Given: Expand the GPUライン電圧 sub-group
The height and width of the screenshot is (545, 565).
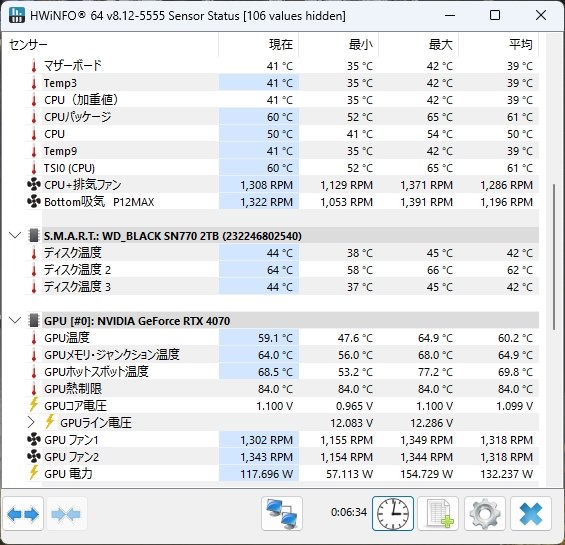Looking at the screenshot, I should pyautogui.click(x=31, y=422).
